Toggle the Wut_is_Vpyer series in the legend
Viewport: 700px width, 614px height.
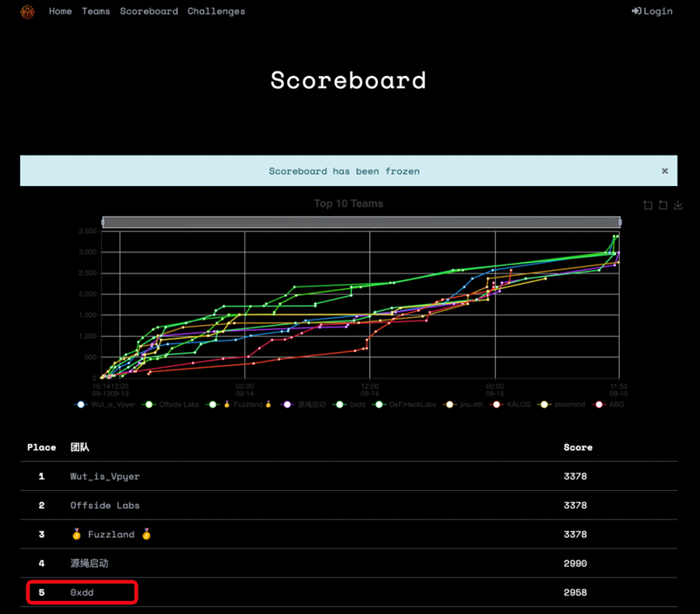coord(106,404)
